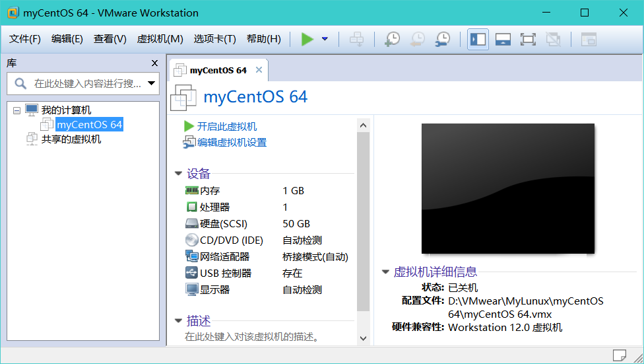Click the monitor icon beside 显示器
The width and height of the screenshot is (644, 364).
point(192,289)
